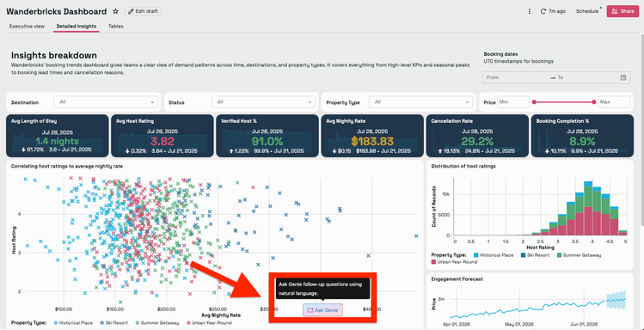Click the Price Max input field
644x330 pixels.
click(614, 101)
